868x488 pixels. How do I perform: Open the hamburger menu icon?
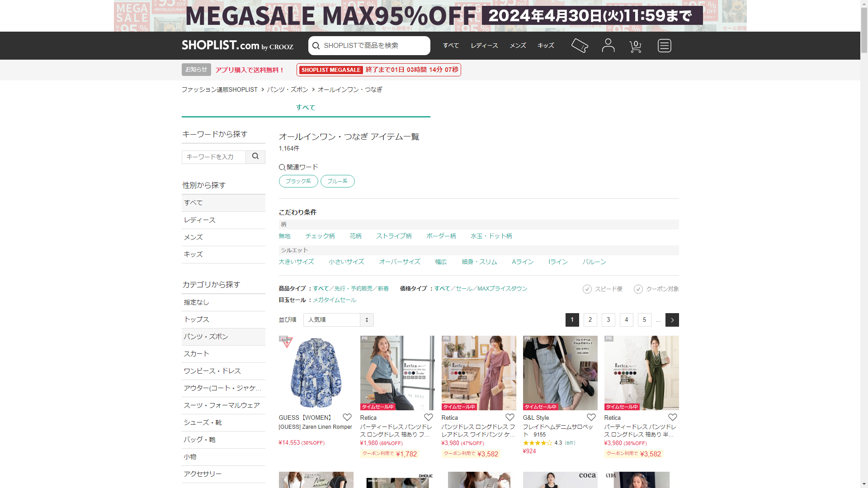[x=664, y=46]
